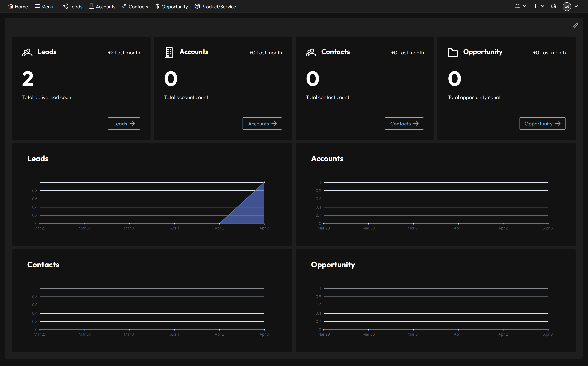Click the Opportunity chart title
The height and width of the screenshot is (366, 588).
tap(333, 265)
